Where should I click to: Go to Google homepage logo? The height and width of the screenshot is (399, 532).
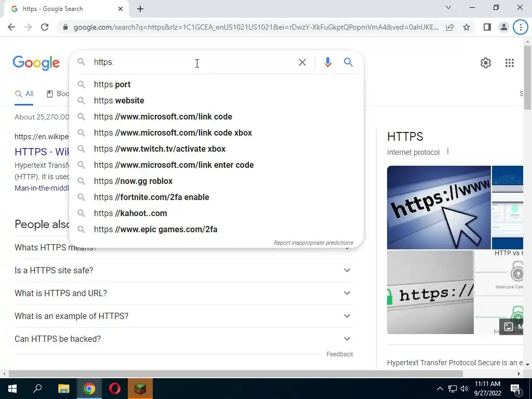[36, 63]
